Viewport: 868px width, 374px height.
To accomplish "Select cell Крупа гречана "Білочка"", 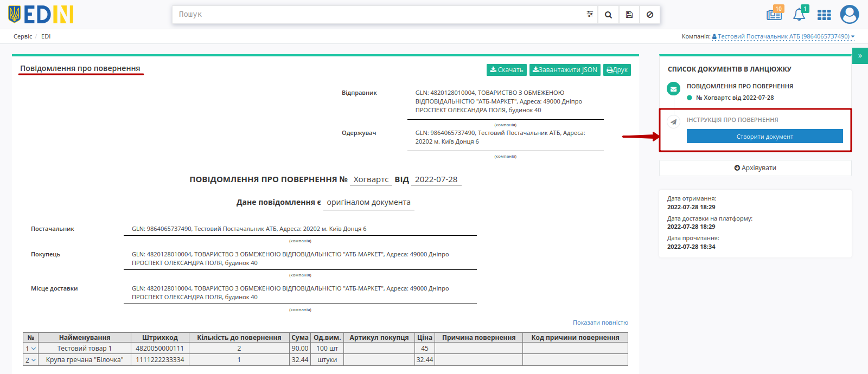I will click(x=85, y=360).
